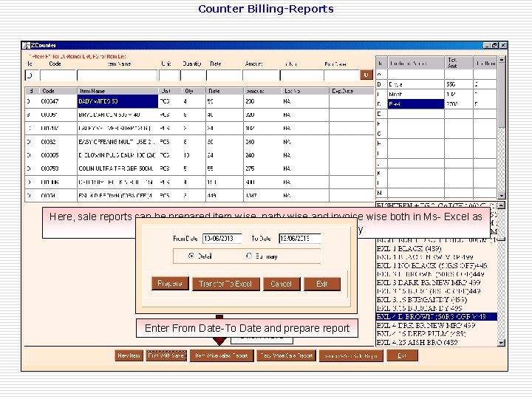The height and width of the screenshot is (399, 532).
Task: Select customer row with total 590
Action: click(x=437, y=84)
